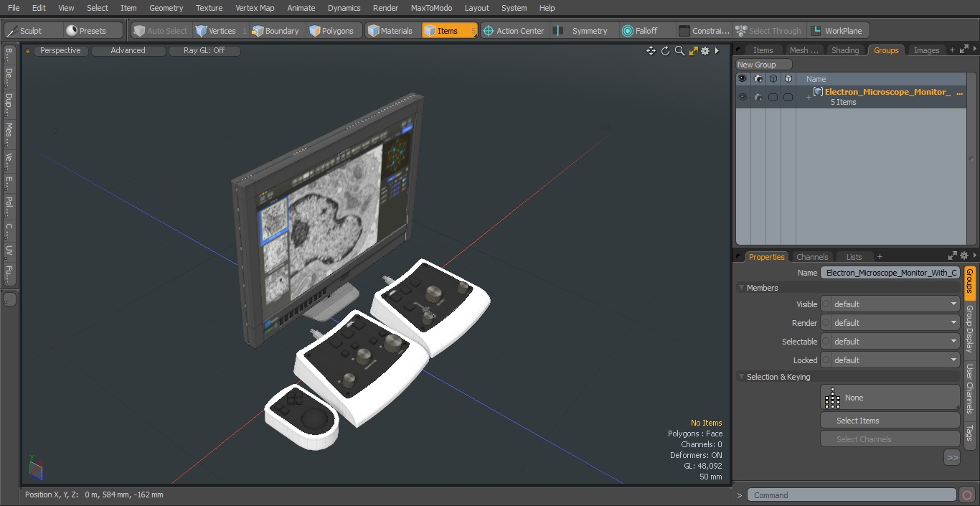Click the viewport options arrow icon
980x506 pixels.
coord(717,51)
